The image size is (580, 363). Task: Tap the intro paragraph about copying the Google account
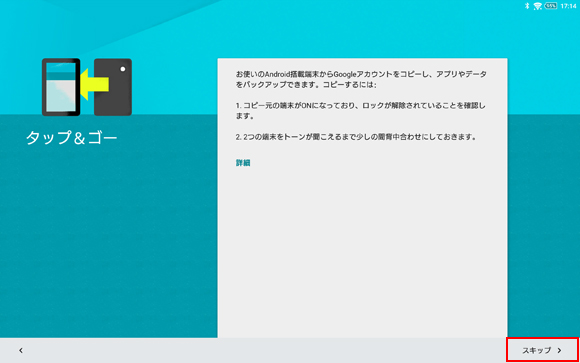361,79
